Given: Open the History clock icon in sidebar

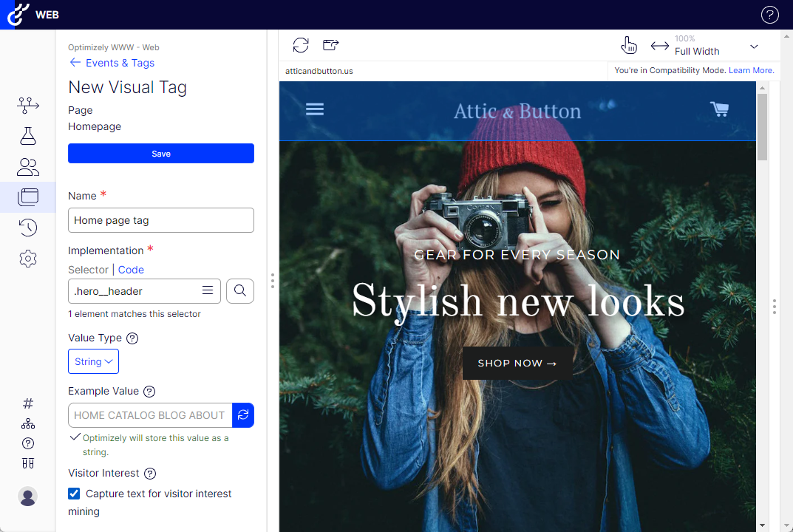Looking at the screenshot, I should (28, 228).
